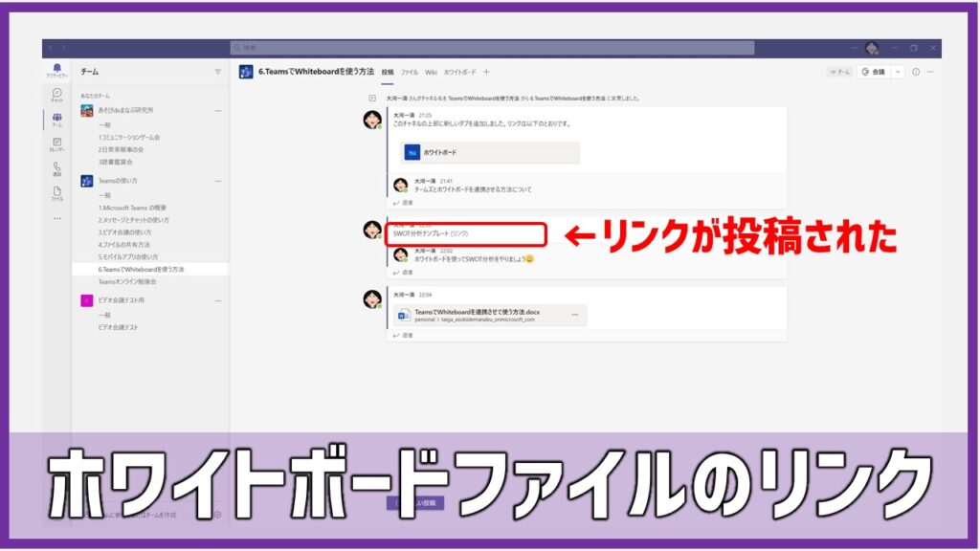Click the channel's Teams logo in the header
The width and height of the screenshot is (980, 551).
(x=246, y=72)
